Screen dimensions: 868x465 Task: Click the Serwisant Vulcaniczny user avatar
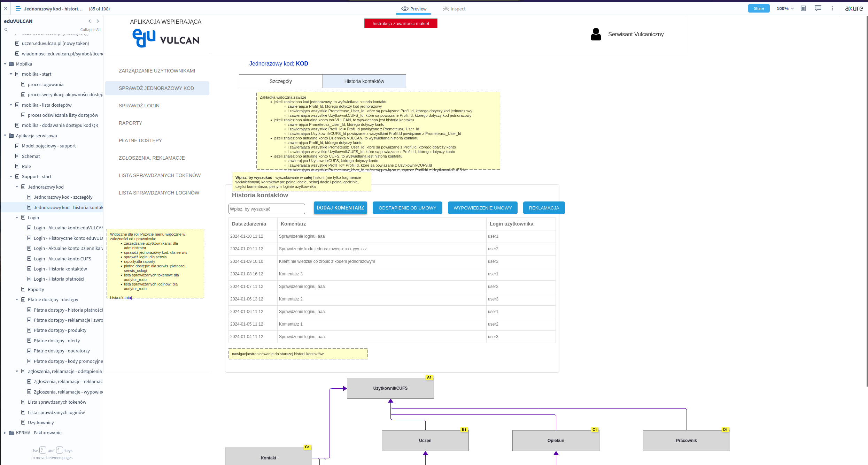click(x=596, y=34)
